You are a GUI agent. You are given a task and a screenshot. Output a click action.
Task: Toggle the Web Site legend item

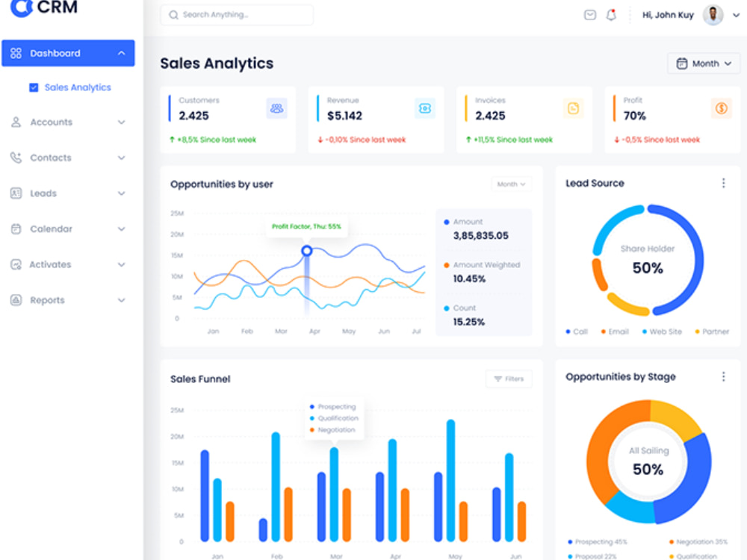tap(662, 332)
